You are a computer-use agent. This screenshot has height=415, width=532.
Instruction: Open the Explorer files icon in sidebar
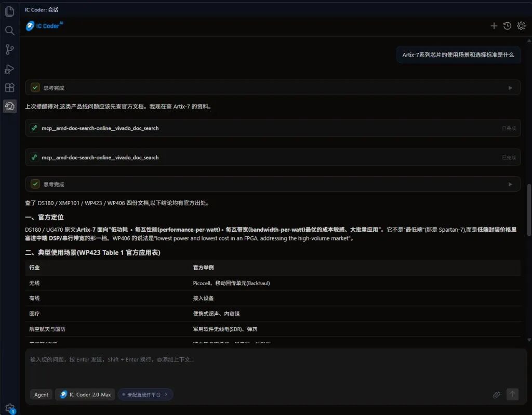[x=9, y=11]
